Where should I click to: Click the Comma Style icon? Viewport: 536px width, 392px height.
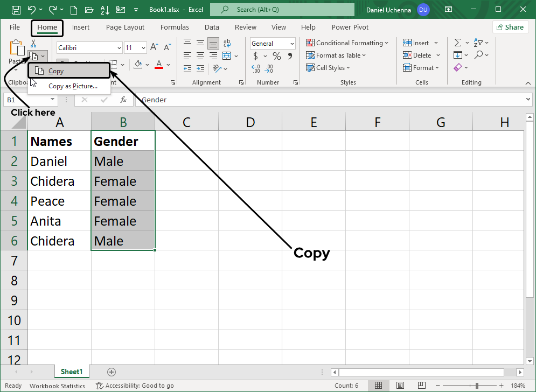(290, 55)
